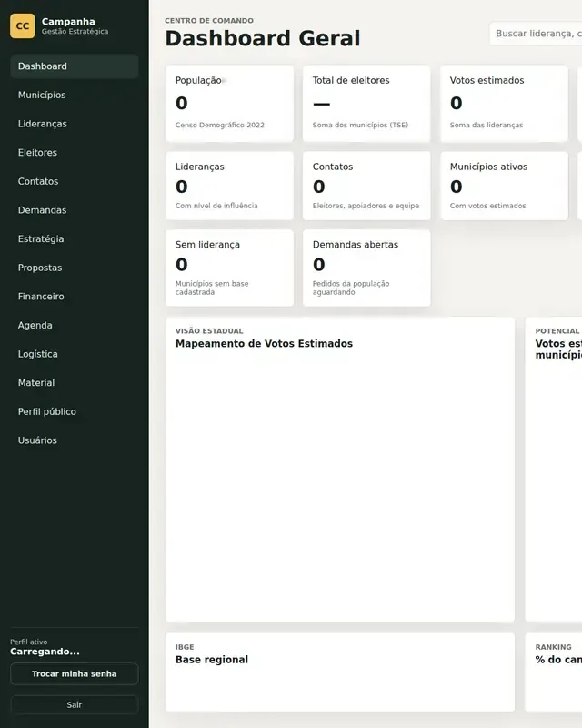Open the Lideranças section
The height and width of the screenshot is (728, 582).
point(75,124)
